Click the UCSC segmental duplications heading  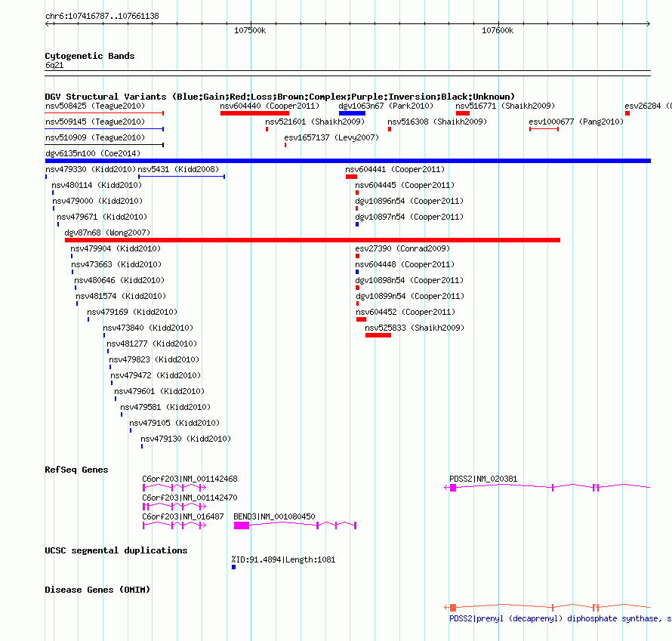pyautogui.click(x=116, y=550)
